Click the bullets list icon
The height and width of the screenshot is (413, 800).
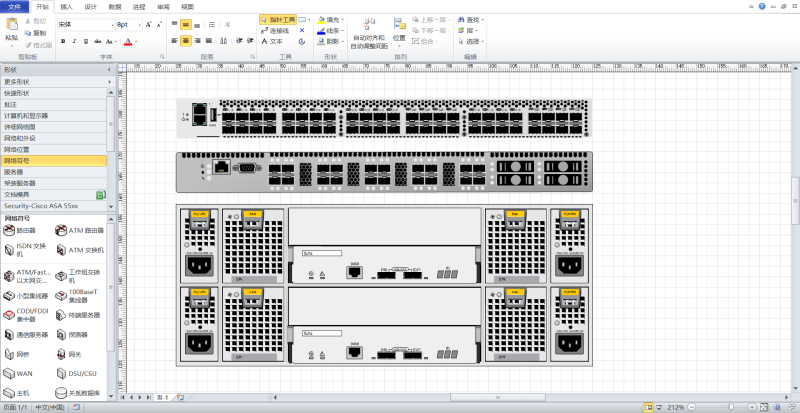212,25
